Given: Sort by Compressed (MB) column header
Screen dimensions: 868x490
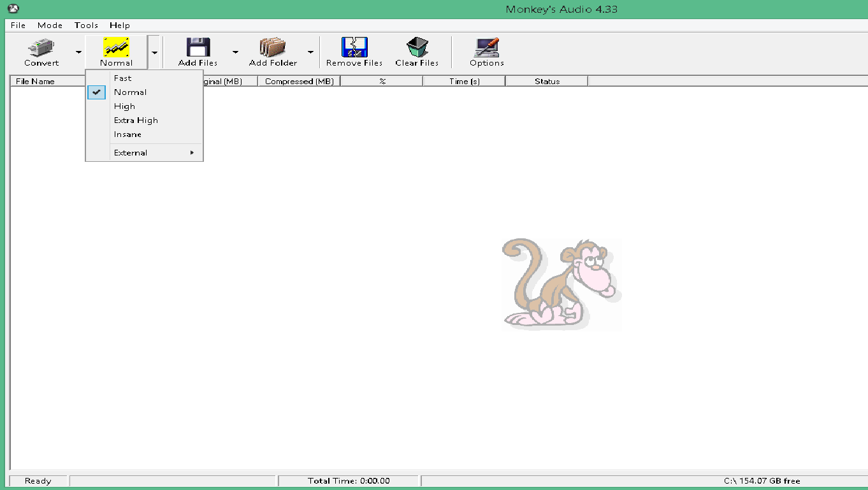Looking at the screenshot, I should [x=300, y=81].
